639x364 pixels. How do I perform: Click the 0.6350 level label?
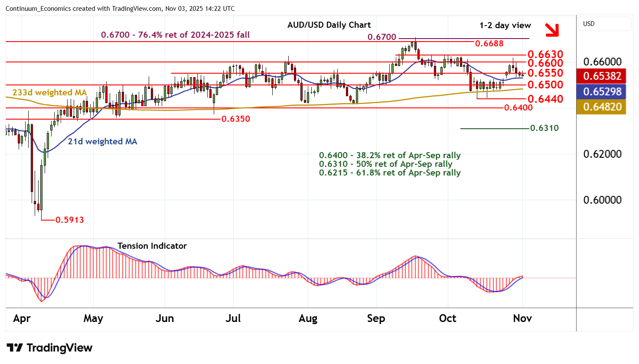(236, 119)
